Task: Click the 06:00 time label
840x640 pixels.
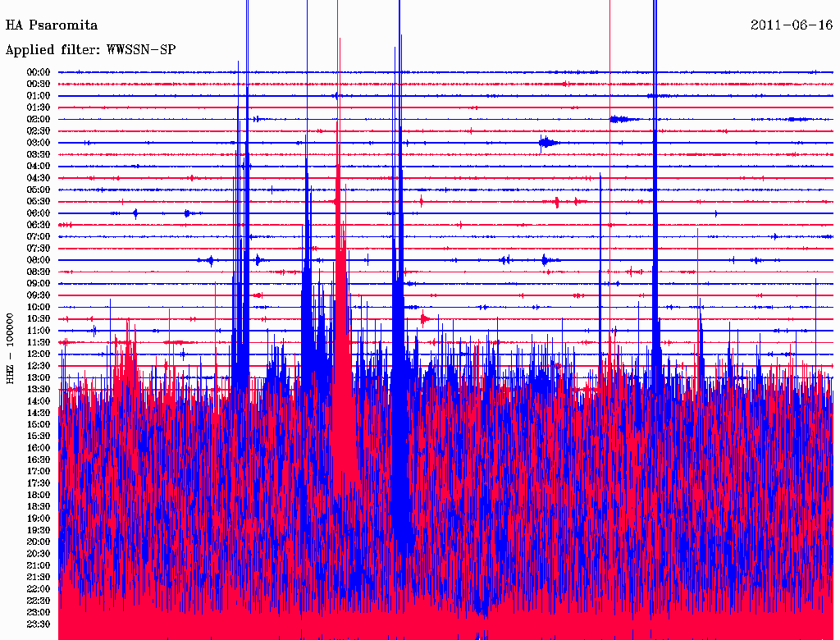Action: (39, 213)
